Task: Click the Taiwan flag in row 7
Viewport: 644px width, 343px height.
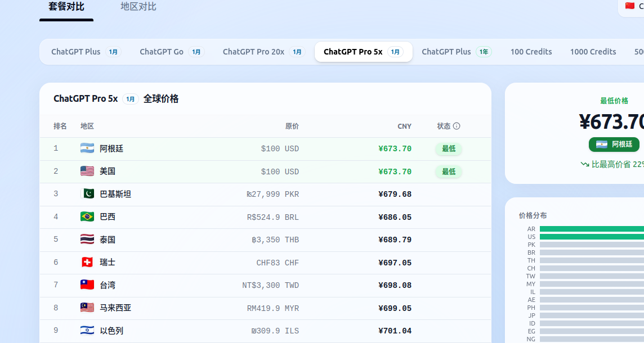Action: [x=87, y=285]
